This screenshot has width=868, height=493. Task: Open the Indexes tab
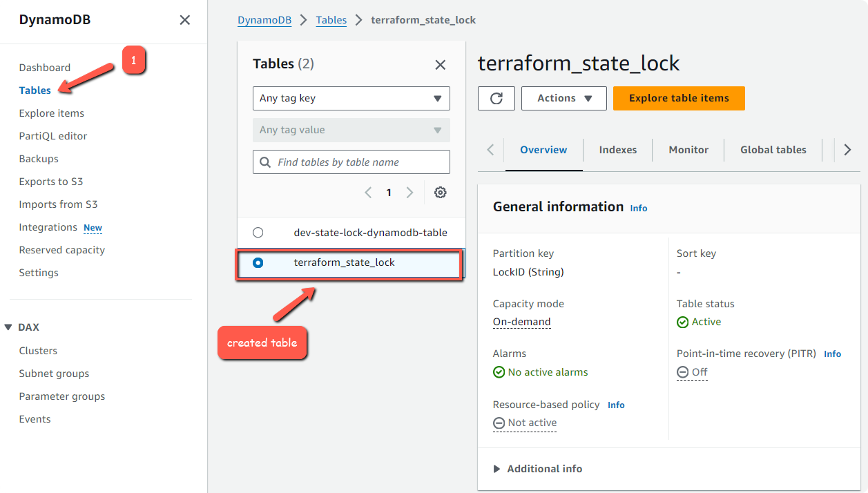[x=617, y=149]
